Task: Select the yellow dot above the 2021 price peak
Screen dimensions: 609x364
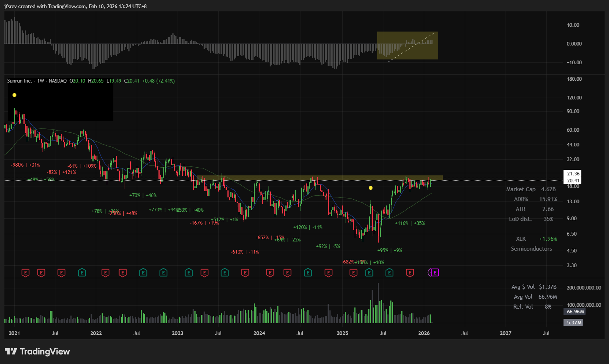Action: [x=14, y=95]
